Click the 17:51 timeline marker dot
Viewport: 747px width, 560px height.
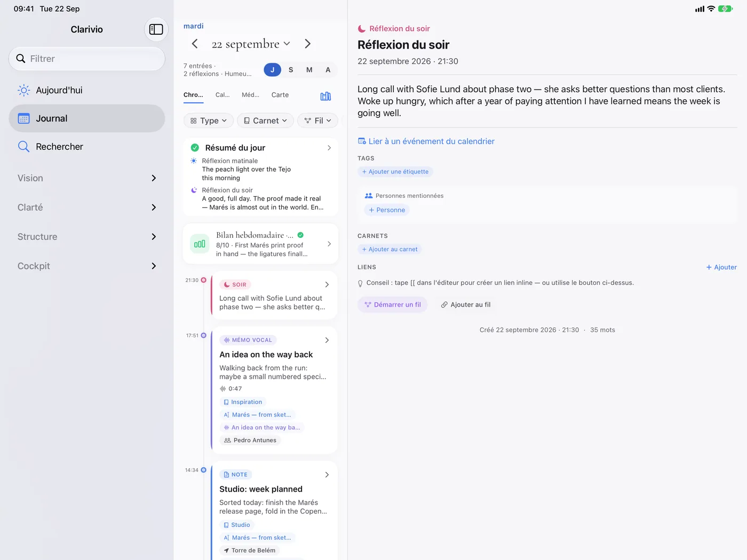point(203,335)
